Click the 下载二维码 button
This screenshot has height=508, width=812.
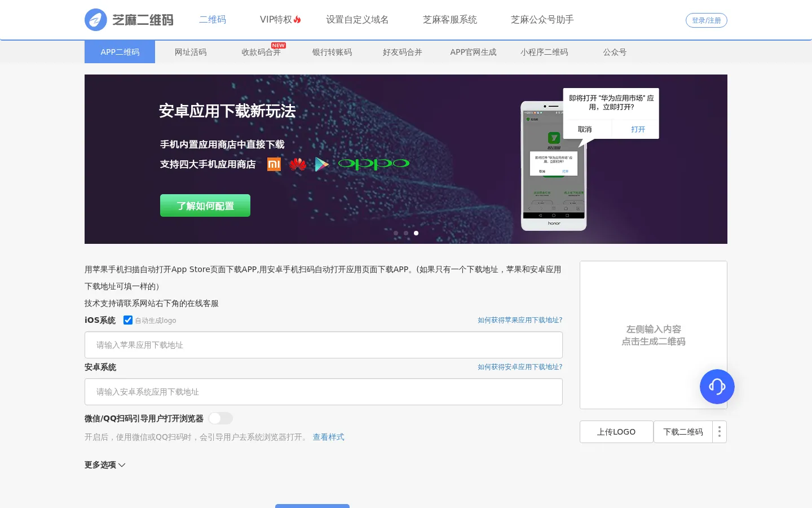[683, 432]
